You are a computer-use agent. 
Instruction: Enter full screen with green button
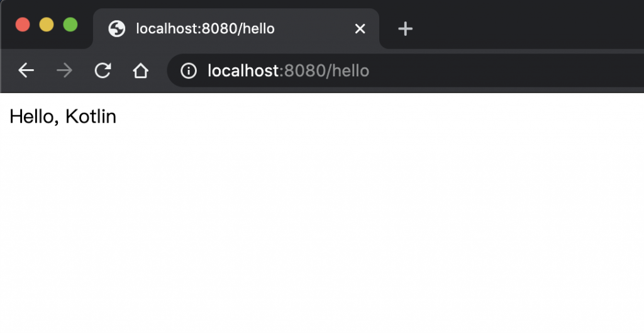point(70,25)
